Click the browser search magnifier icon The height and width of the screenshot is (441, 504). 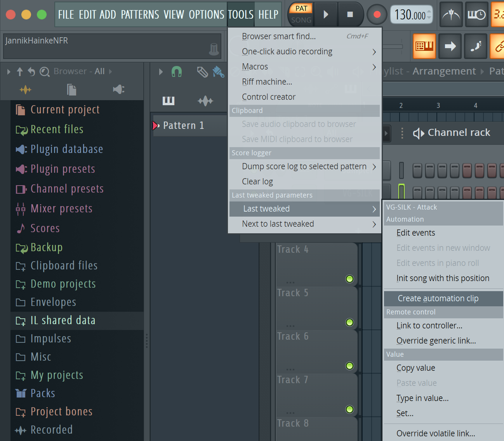(45, 71)
